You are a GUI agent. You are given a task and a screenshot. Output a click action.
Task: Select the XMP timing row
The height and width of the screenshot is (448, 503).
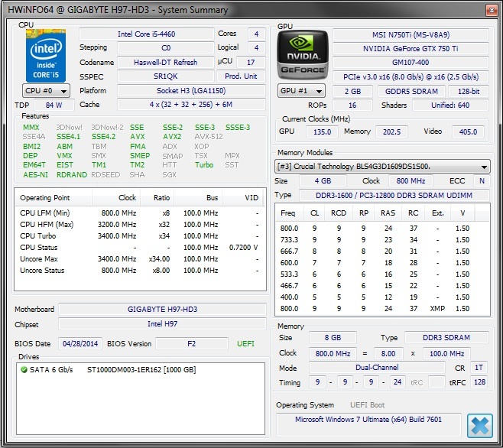(x=382, y=308)
